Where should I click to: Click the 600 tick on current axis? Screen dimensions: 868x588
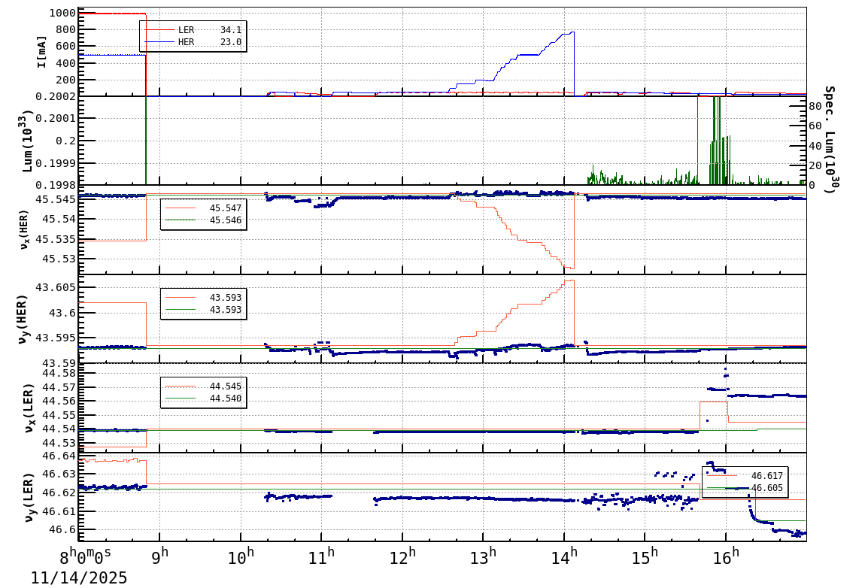coord(66,47)
